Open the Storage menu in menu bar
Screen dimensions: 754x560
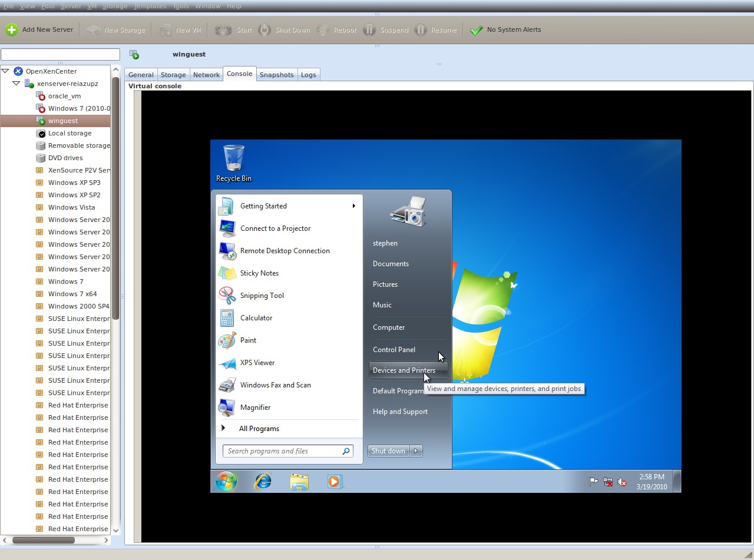click(x=114, y=6)
